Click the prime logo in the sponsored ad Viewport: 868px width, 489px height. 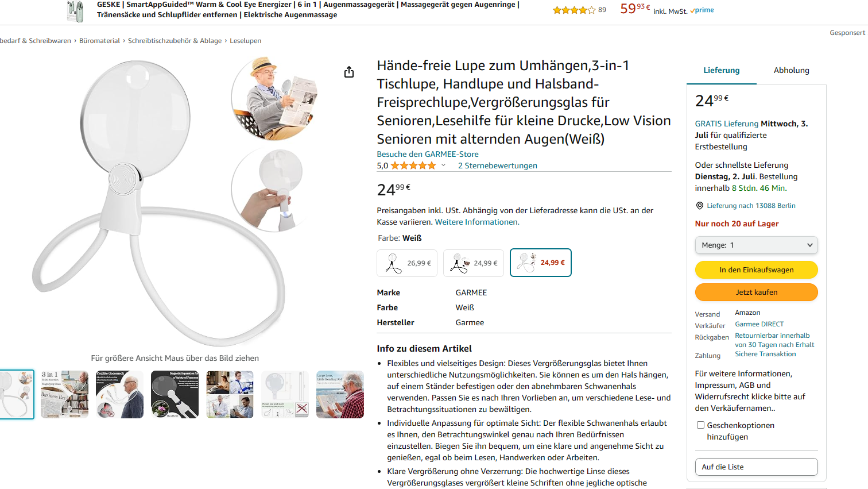click(x=702, y=10)
